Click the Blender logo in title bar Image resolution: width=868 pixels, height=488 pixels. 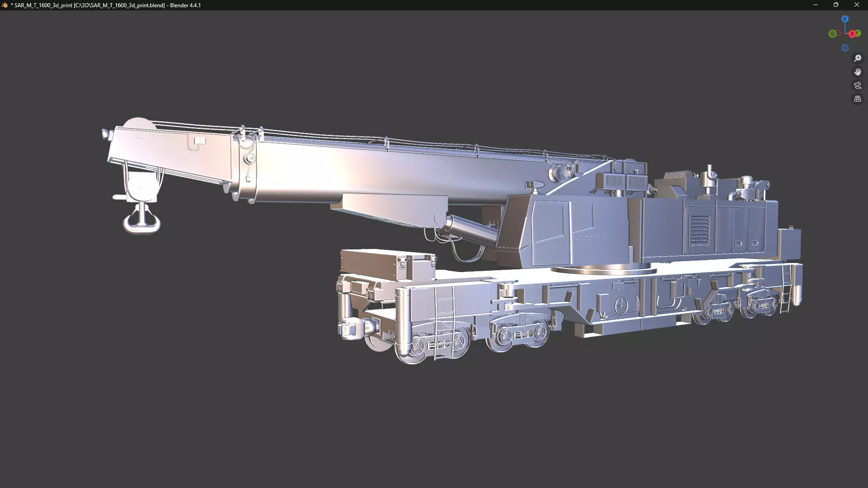(x=5, y=5)
